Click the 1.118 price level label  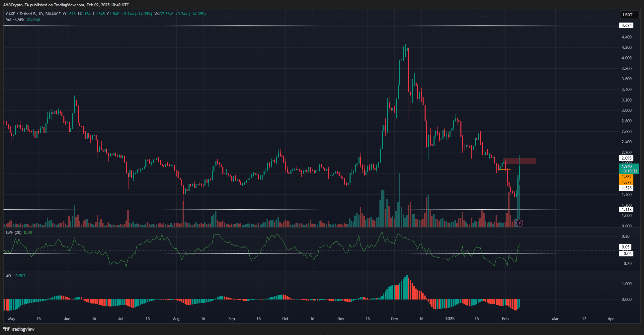(626, 210)
